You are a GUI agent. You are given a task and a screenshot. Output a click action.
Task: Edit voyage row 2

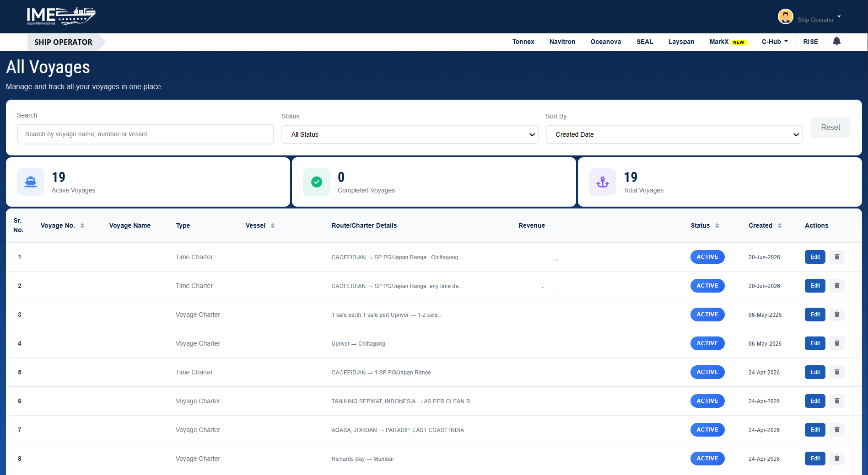coord(815,286)
